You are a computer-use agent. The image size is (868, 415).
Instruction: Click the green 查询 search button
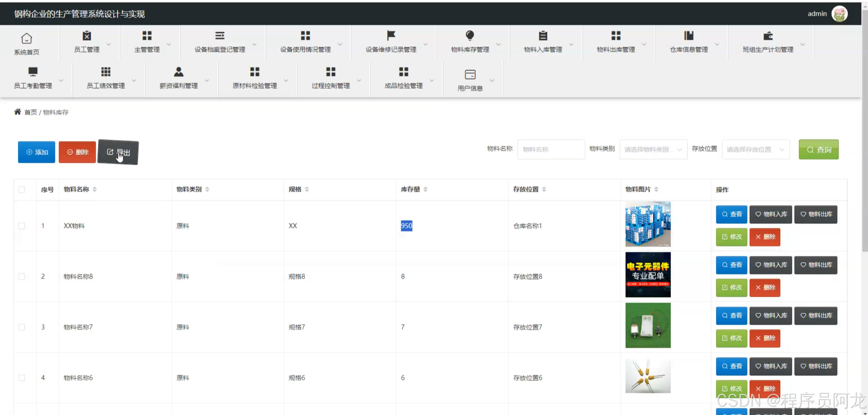point(818,150)
